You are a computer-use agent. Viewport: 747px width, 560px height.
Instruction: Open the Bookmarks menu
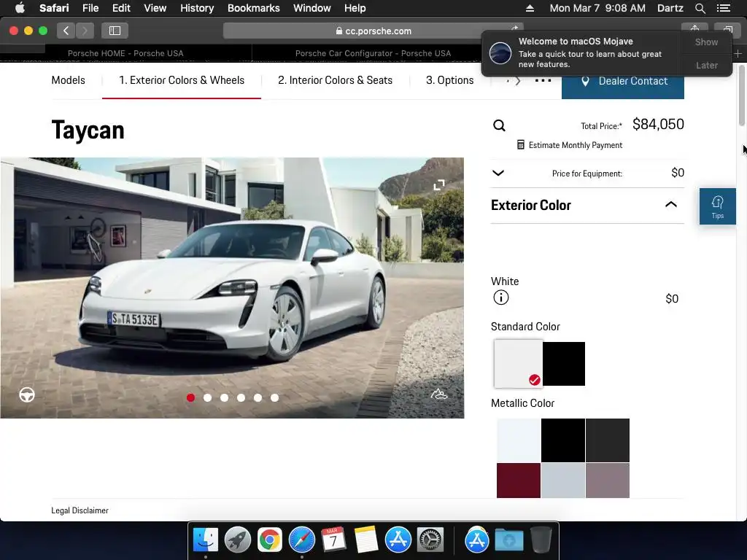click(253, 8)
